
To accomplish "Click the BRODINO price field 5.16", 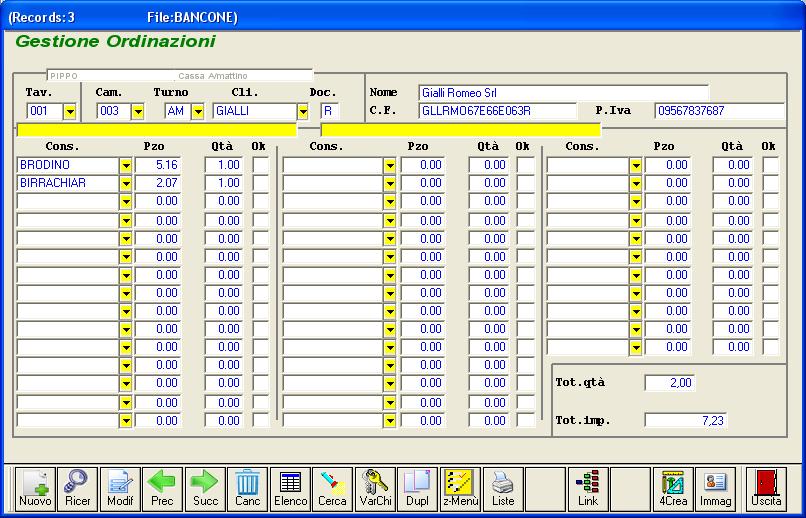I will point(158,165).
